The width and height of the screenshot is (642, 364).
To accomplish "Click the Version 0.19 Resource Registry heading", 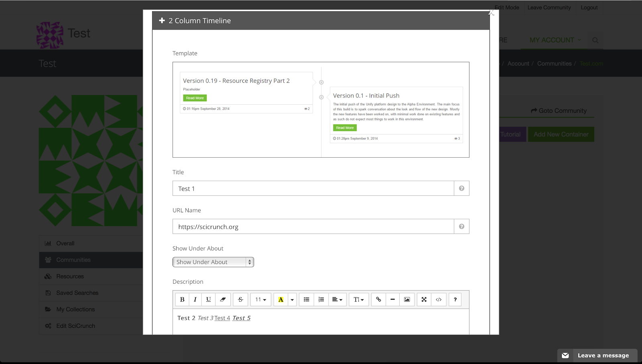I will click(x=236, y=81).
